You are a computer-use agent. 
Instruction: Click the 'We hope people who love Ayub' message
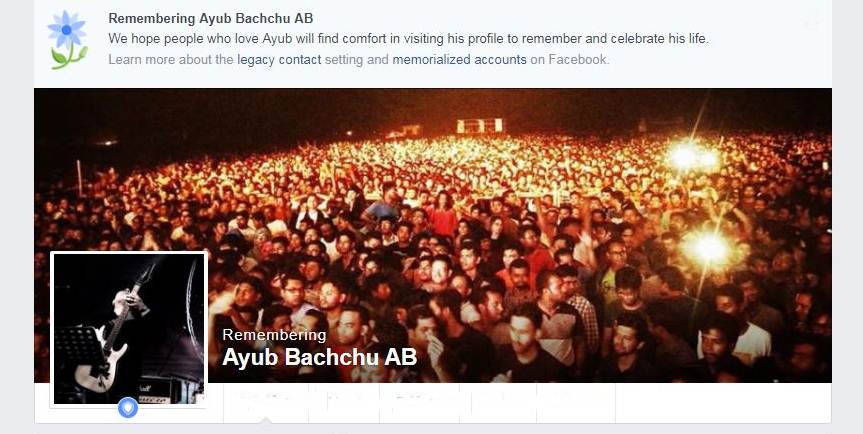[409, 39]
